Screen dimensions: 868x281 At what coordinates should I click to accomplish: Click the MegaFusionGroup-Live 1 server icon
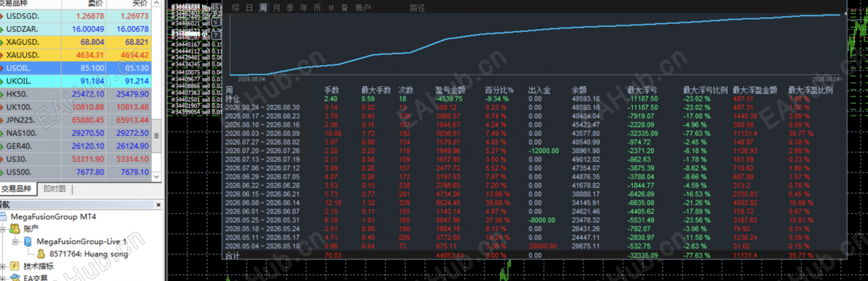click(28, 242)
